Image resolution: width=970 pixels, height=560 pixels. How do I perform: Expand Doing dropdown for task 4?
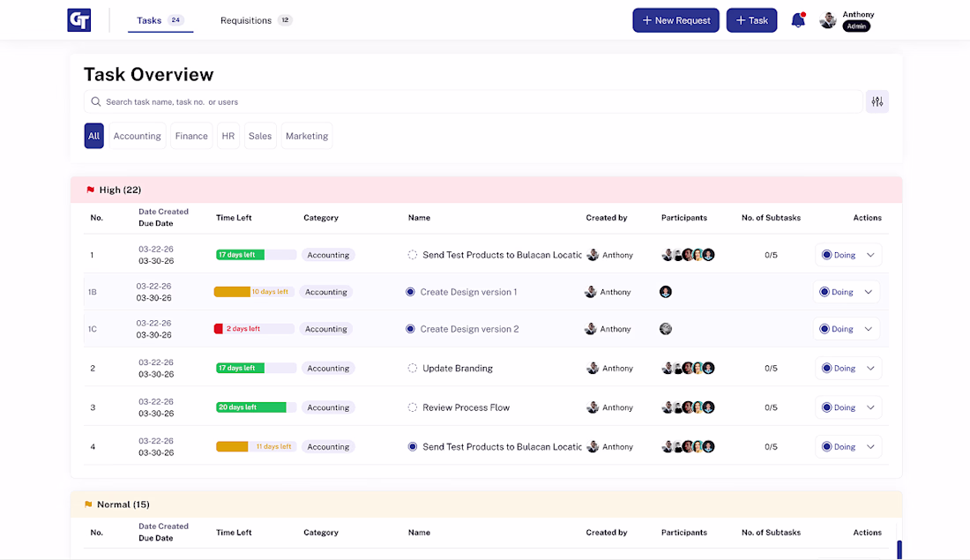tap(870, 447)
